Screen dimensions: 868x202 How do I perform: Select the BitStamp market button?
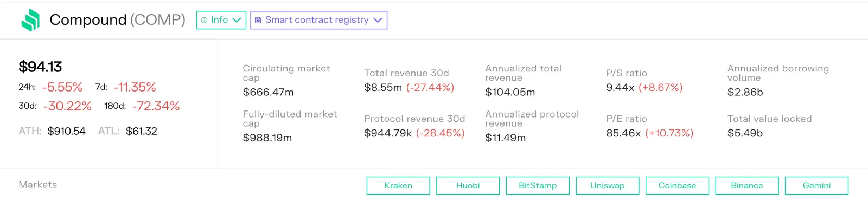point(538,186)
